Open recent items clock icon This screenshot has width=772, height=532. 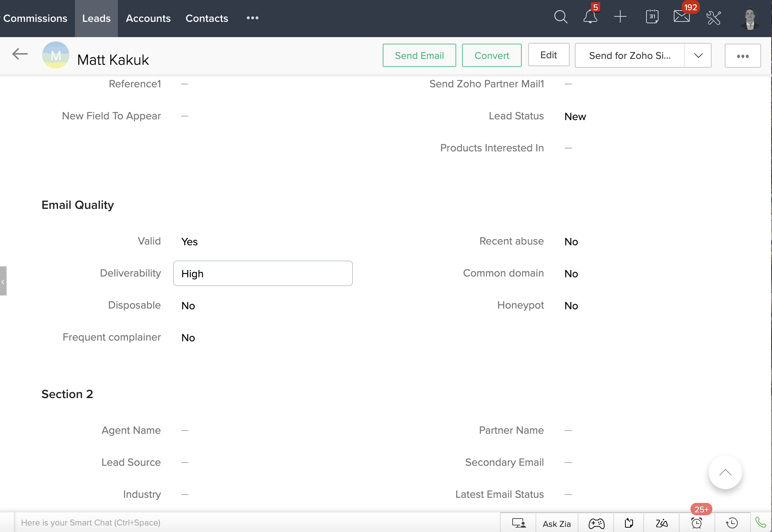point(732,523)
